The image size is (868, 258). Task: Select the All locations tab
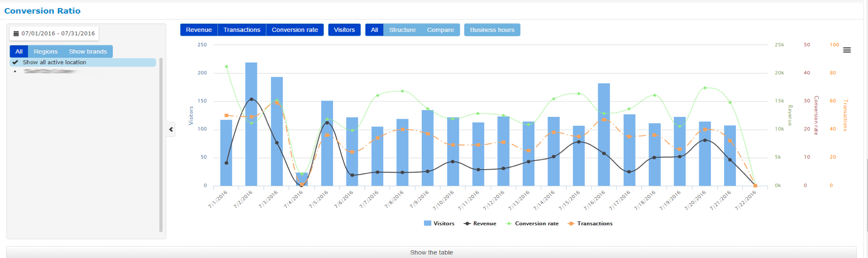19,52
